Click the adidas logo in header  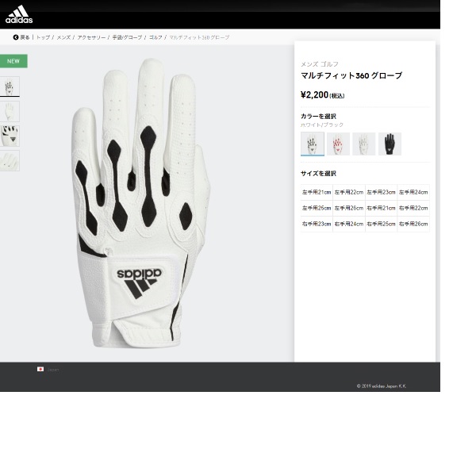[x=19, y=14]
